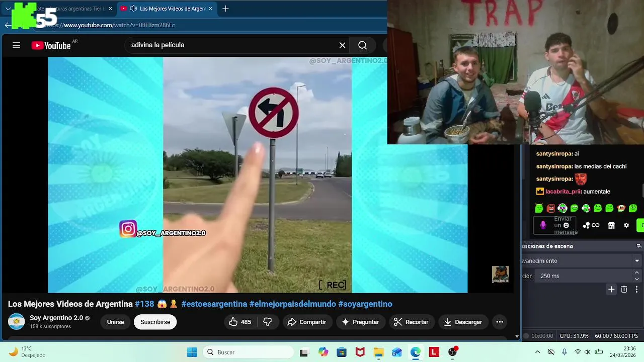The image size is (644, 362).
Task: Select the angry red quick emote
Action: point(550,208)
